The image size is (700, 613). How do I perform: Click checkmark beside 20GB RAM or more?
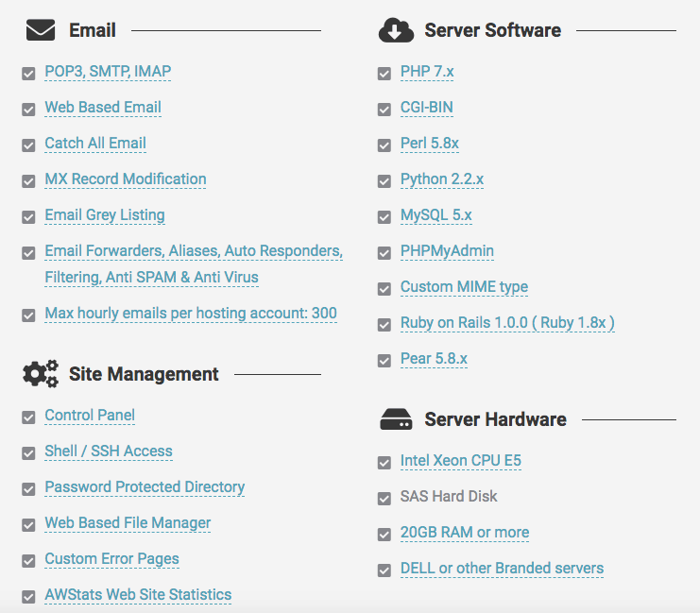click(x=384, y=535)
